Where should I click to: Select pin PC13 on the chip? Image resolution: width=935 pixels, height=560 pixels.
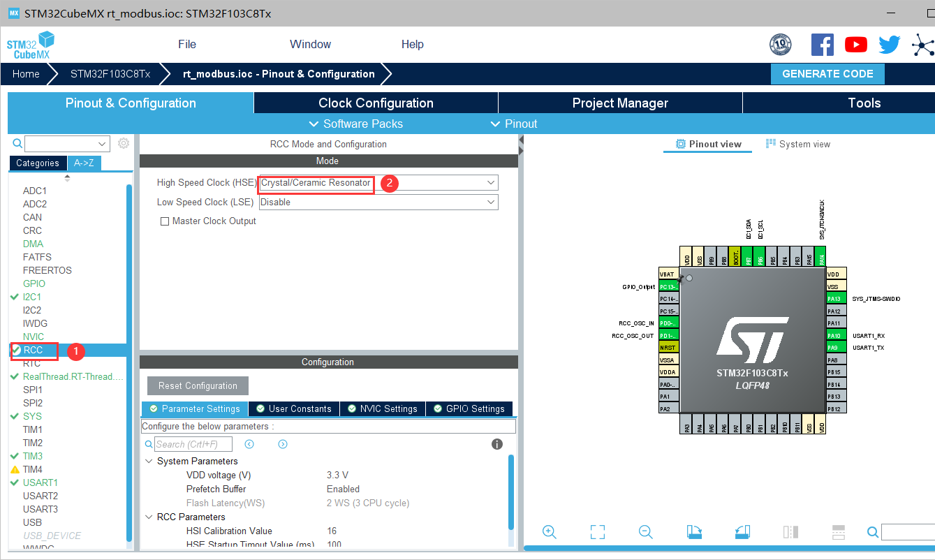(669, 287)
